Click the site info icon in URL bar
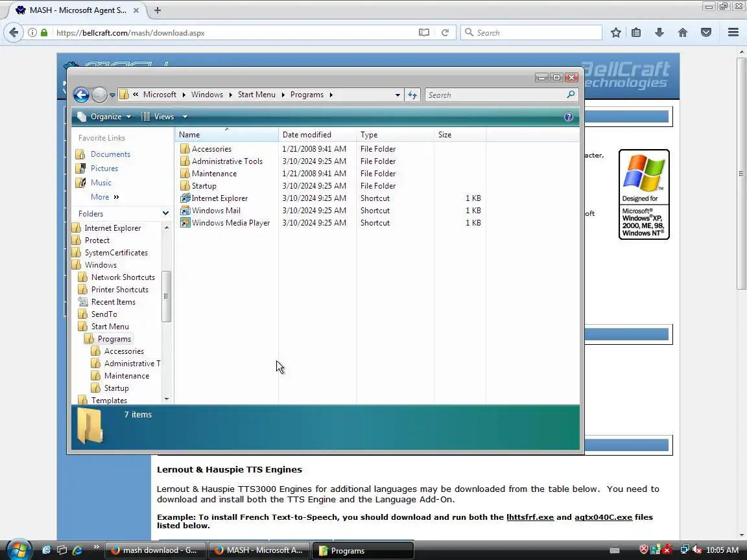Screen dimensions: 747x560 tap(32, 33)
